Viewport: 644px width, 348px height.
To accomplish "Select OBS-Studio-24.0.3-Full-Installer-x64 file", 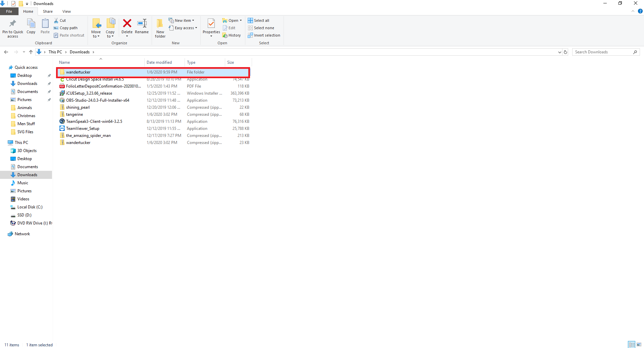I will click(154, 100).
